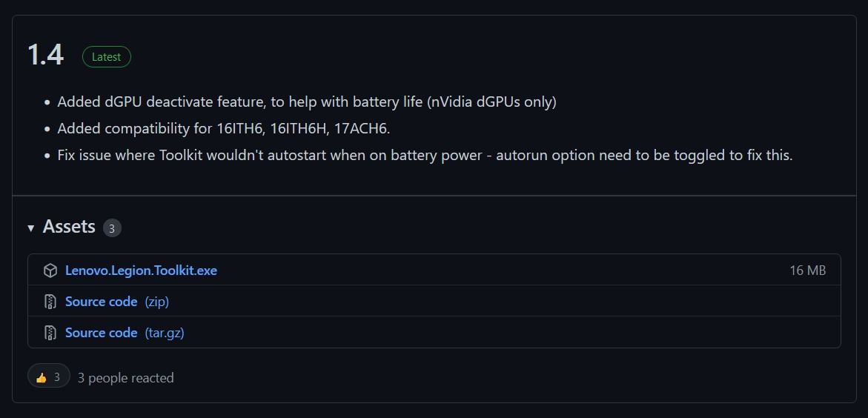Click the dGPU deactivate feature bullet

pyautogui.click(x=307, y=102)
